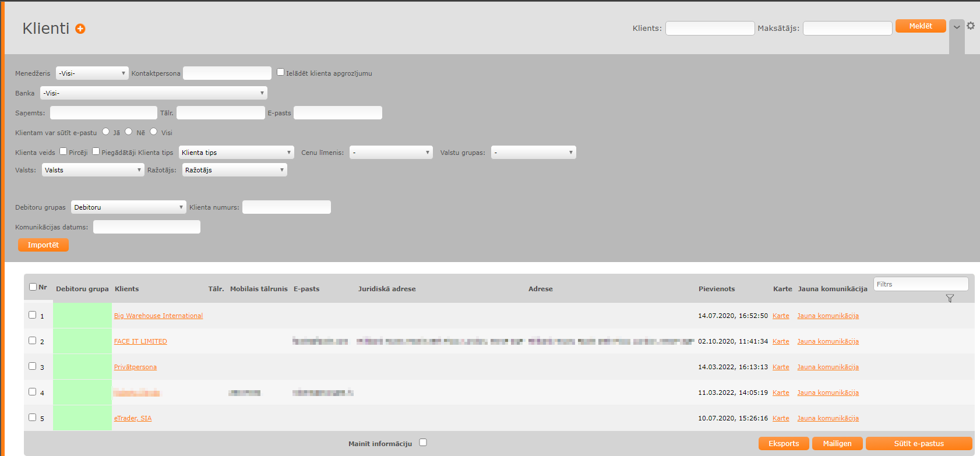Enable Ielādēt klienta apgrozījumu checkbox
Viewport: 980px width, 456px height.
(280, 72)
